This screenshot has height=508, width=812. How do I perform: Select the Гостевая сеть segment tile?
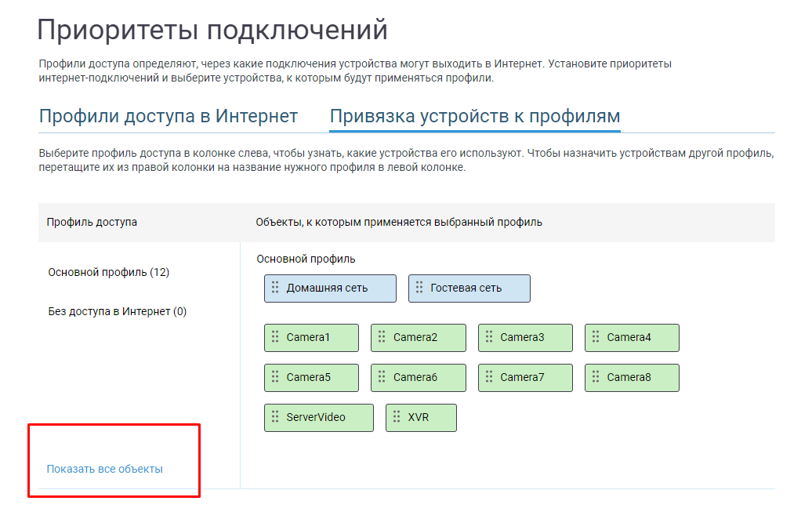[469, 288]
